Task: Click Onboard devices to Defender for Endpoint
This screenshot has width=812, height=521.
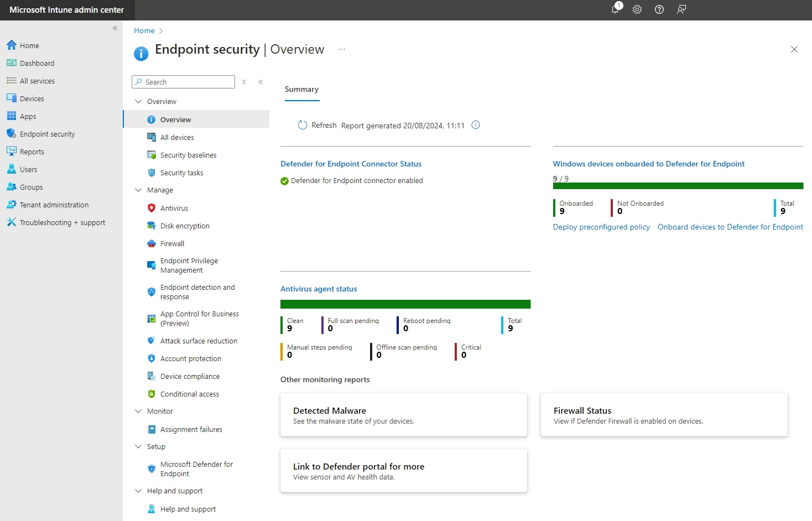Action: pyautogui.click(x=730, y=227)
